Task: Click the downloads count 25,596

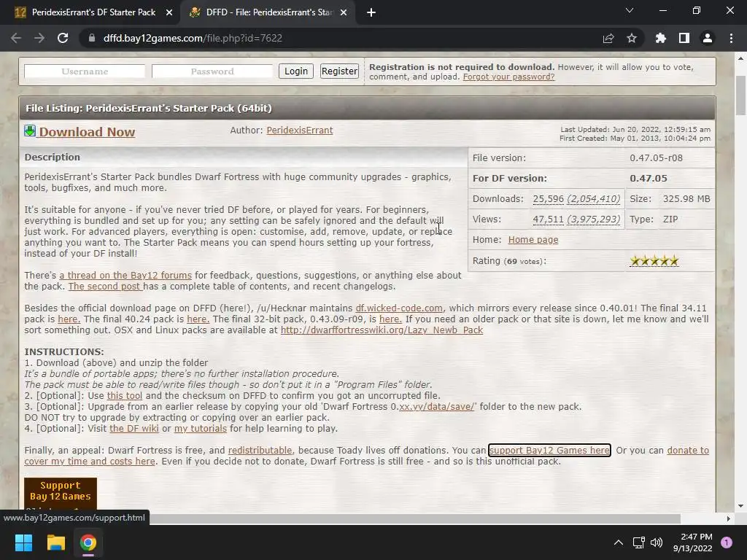Action: (x=549, y=198)
